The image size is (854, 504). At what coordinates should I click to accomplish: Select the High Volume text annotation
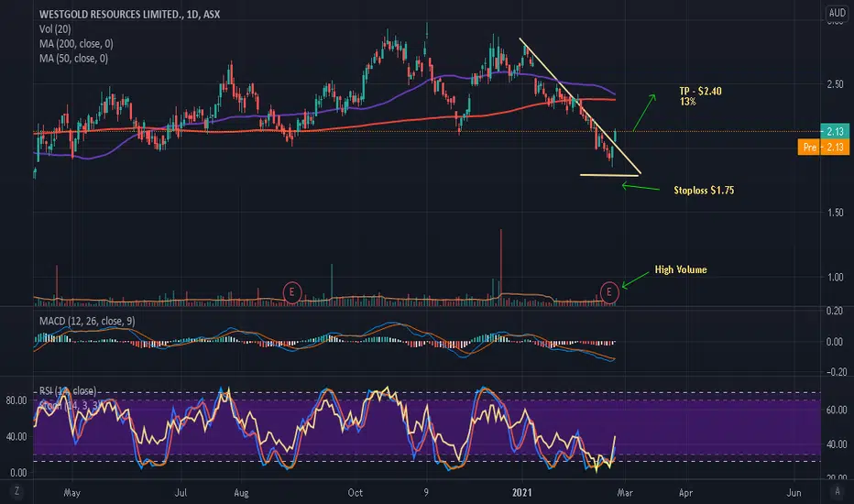coord(681,269)
